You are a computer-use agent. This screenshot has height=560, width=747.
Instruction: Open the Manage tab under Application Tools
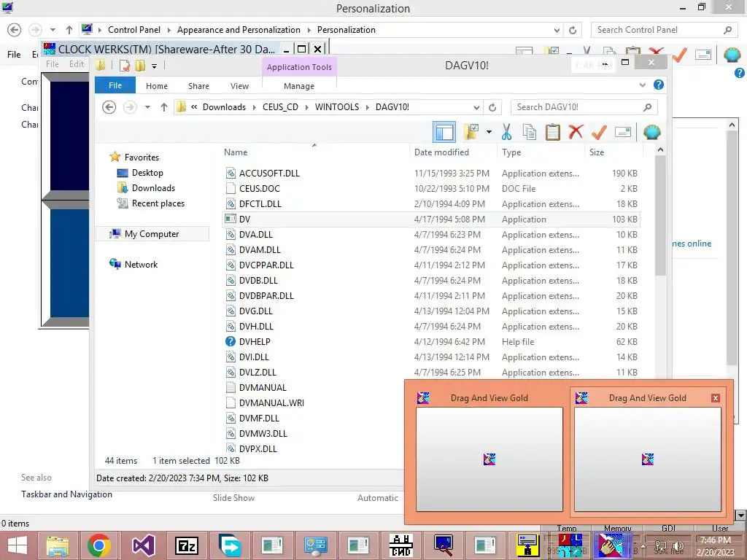coord(298,86)
